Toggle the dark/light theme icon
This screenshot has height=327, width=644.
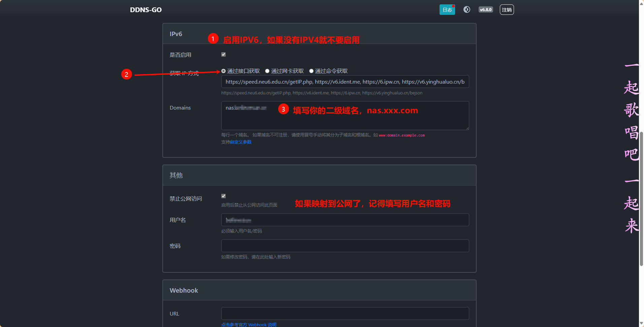(466, 9)
